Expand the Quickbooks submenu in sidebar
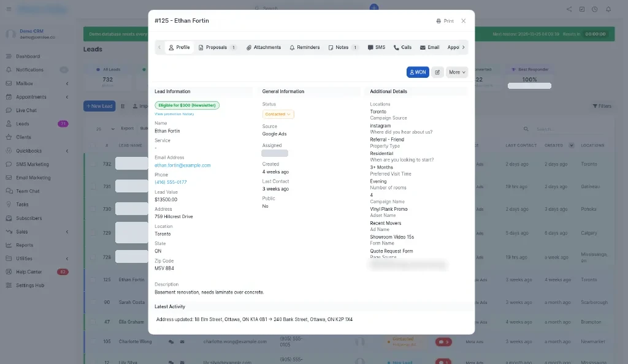628x364 pixels. [67, 151]
